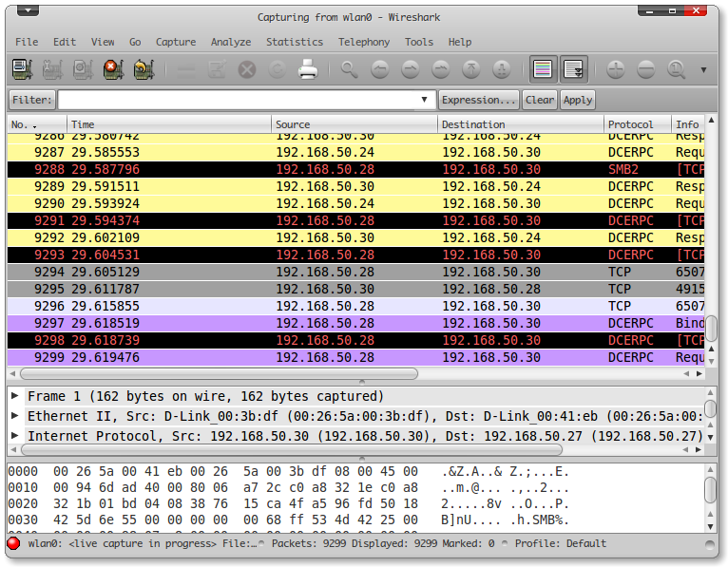Apply the display filter
Viewport: 728px width, 567px height.
pyautogui.click(x=578, y=100)
